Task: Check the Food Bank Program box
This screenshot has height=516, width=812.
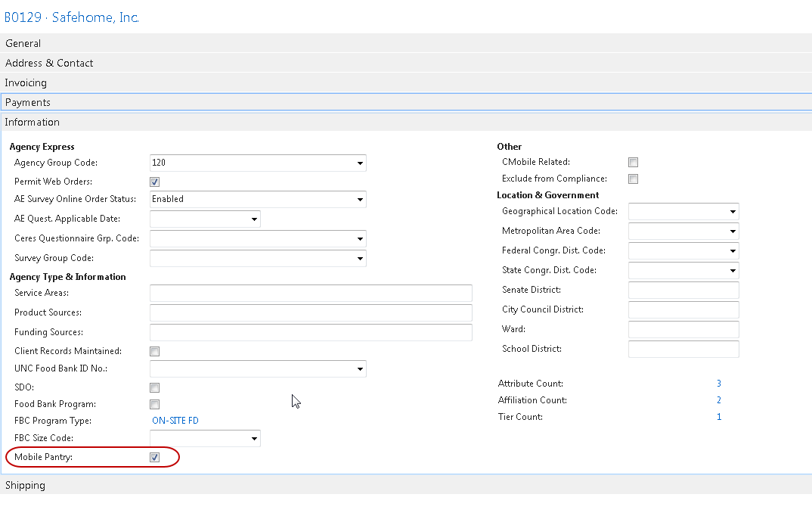Action: tap(155, 405)
